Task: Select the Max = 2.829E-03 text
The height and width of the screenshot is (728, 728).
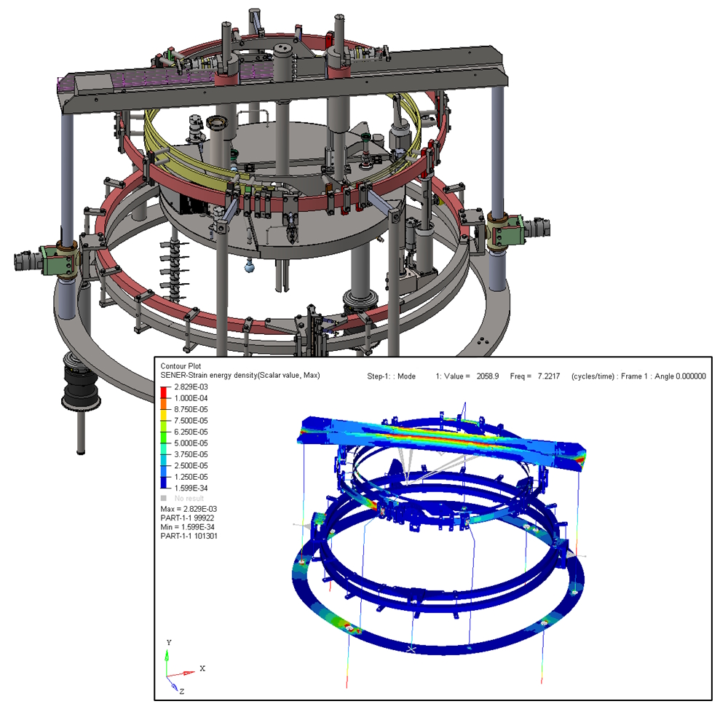Action: pos(192,509)
